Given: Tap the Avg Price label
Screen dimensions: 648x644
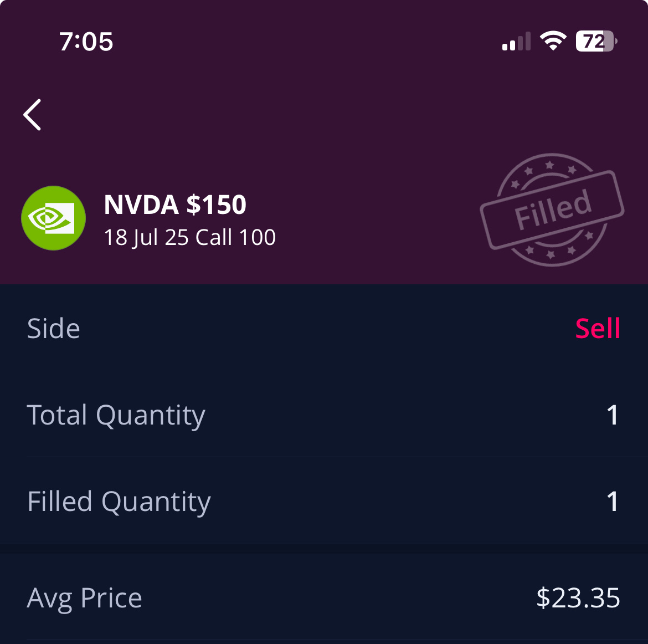Looking at the screenshot, I should coord(85,598).
